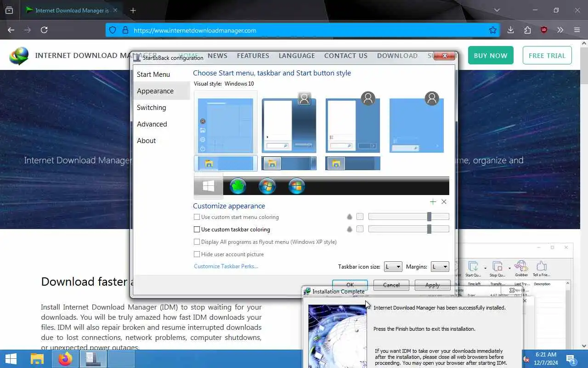The width and height of the screenshot is (588, 368).
Task: Select Windows 7 Aero start menu thumbnail
Action: [x=289, y=125]
